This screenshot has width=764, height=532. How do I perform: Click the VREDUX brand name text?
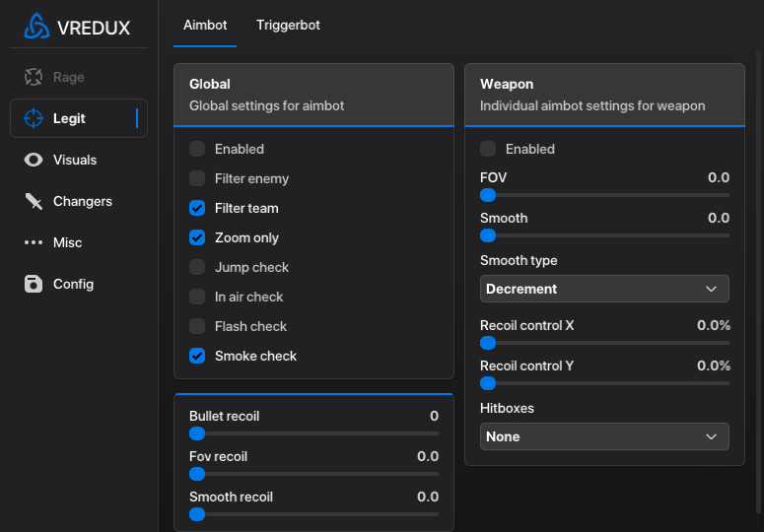(94, 28)
